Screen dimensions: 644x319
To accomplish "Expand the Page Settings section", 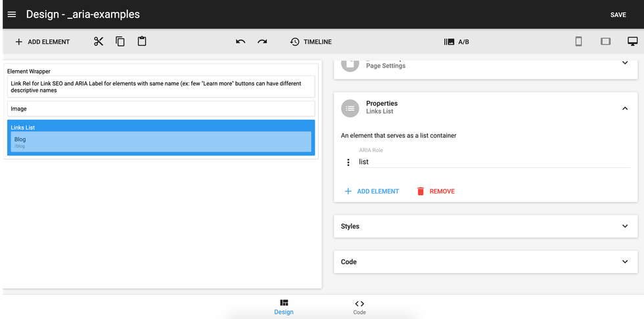I will coord(624,63).
